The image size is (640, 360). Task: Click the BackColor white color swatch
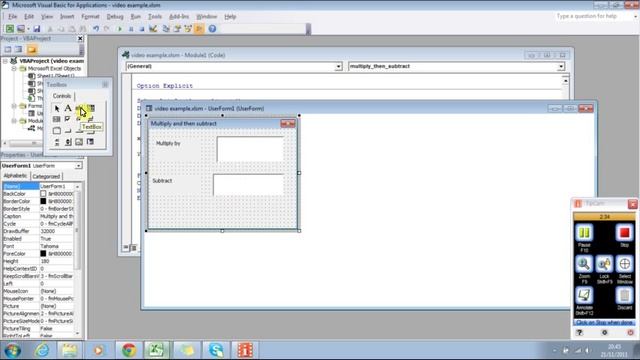(43, 194)
